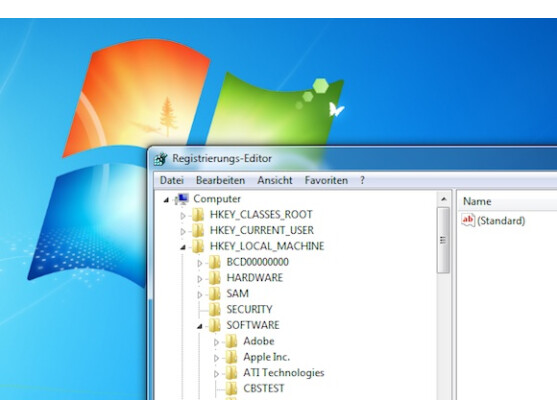Select the BCD00000000 label

(258, 262)
